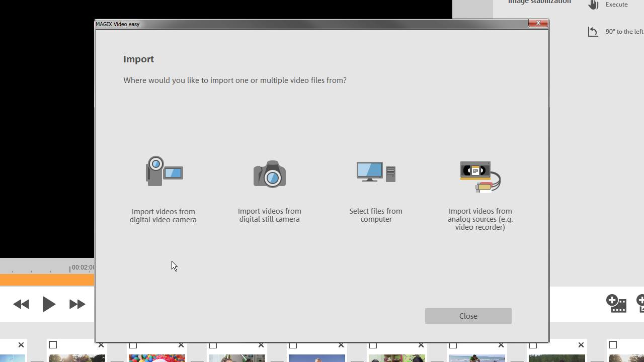The image size is (644, 362).
Task: Choose the digital still camera import icon
Action: [x=270, y=174]
